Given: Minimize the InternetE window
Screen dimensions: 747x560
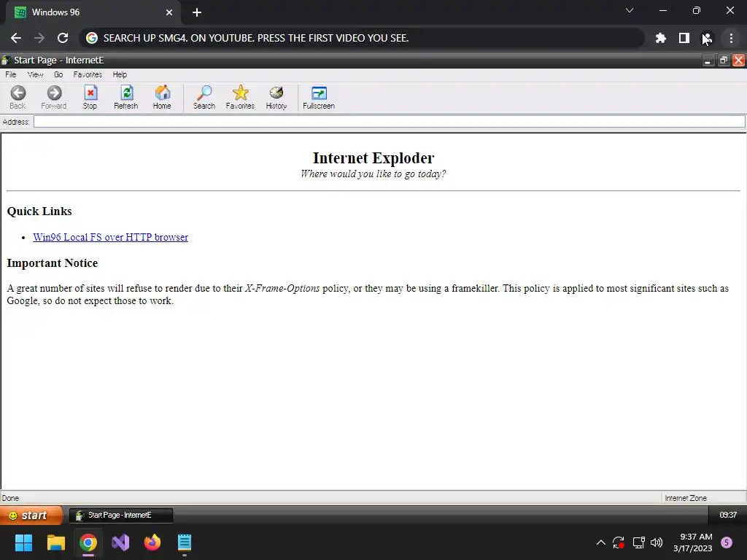Looking at the screenshot, I should [708, 61].
